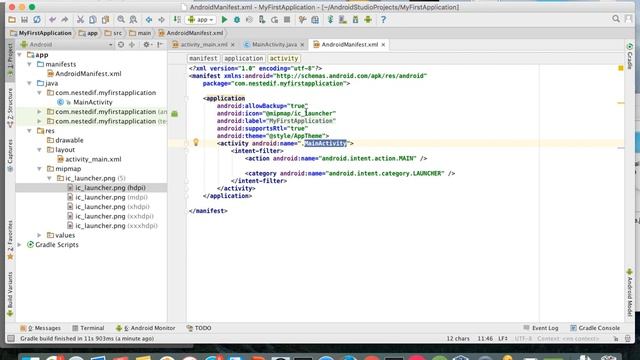
Task: Open the Android Monitor tool window
Action: point(146,328)
